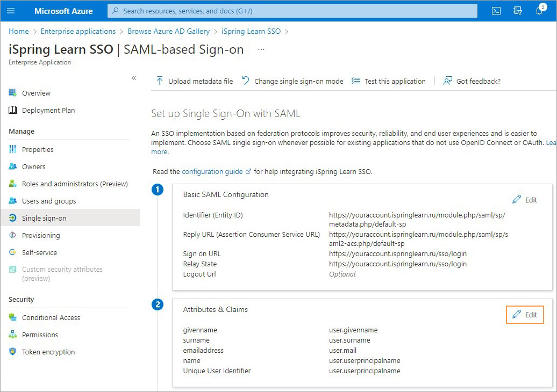Viewport: 557px width, 392px height.
Task: Click the Relay State URL value
Action: pos(398,264)
